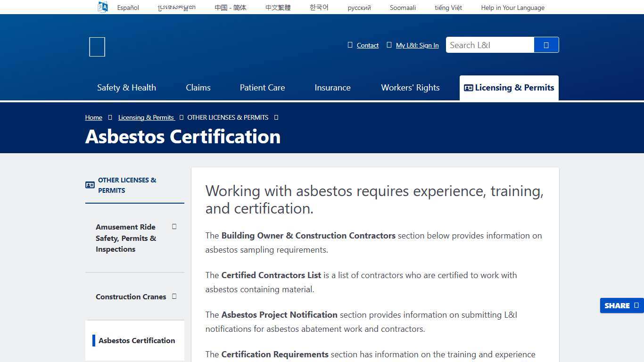
Task: Open the Workers' Rights section
Action: (410, 88)
